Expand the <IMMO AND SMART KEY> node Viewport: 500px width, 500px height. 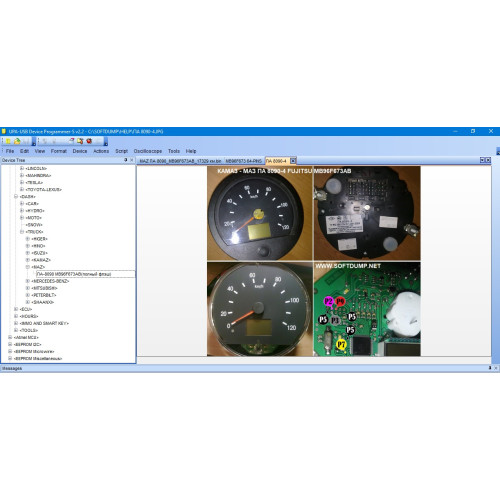[16, 323]
